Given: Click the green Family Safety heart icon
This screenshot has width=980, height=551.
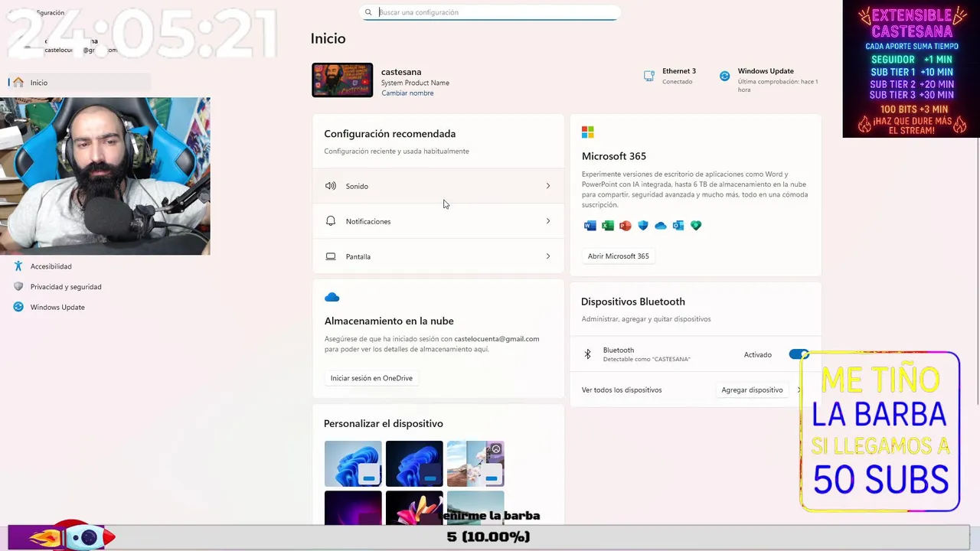Looking at the screenshot, I should tap(696, 226).
